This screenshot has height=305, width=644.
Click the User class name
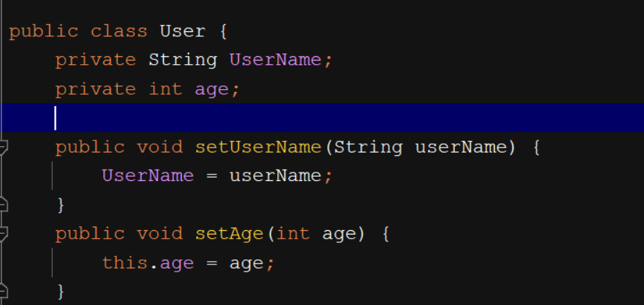pos(183,31)
